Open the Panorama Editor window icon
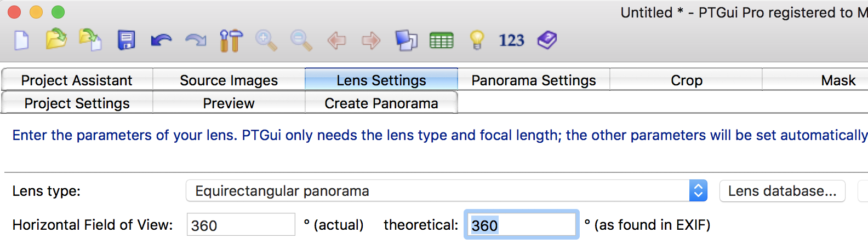This screenshot has height=244, width=868. click(406, 40)
